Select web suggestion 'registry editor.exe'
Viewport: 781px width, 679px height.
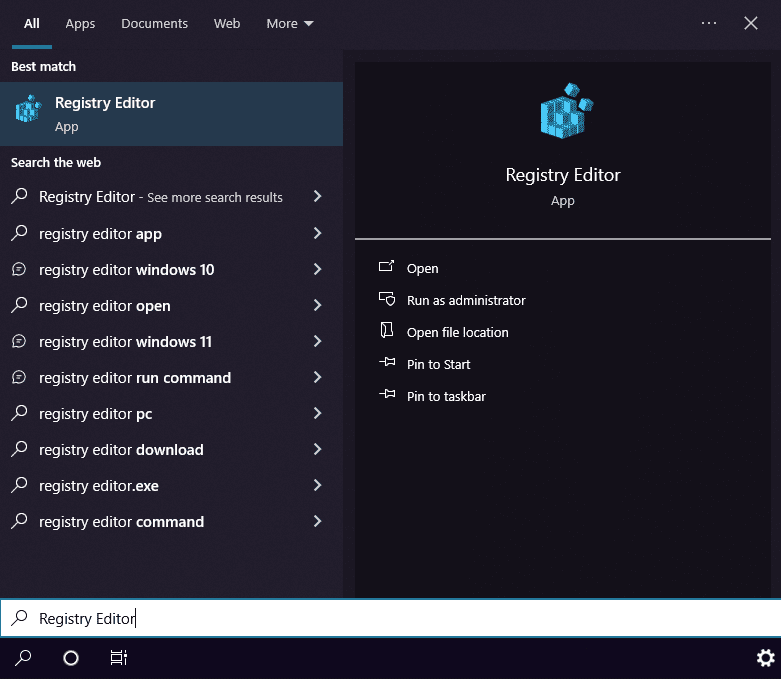pos(171,485)
